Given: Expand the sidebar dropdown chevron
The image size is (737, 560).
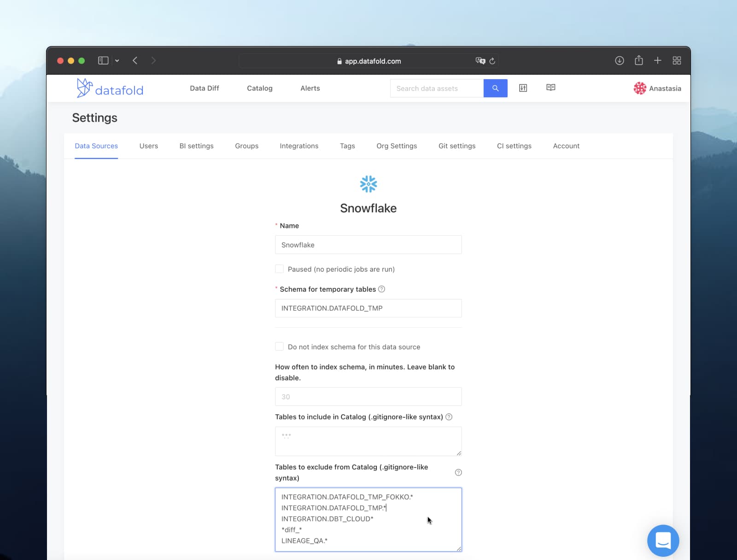Looking at the screenshot, I should pos(117,61).
